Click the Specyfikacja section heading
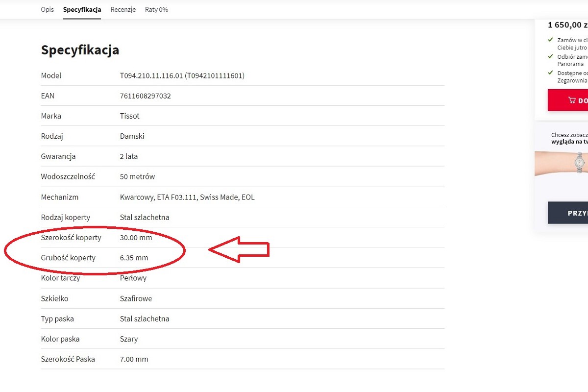588x392 pixels. point(80,50)
